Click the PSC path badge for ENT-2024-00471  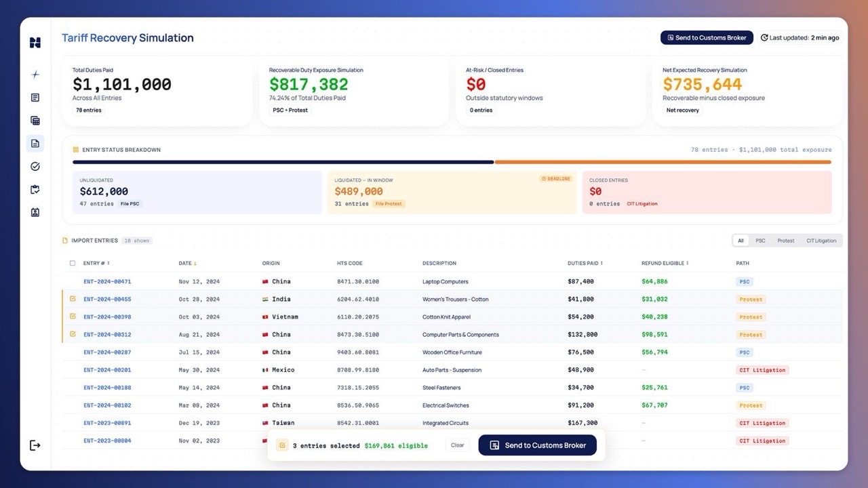[745, 281]
